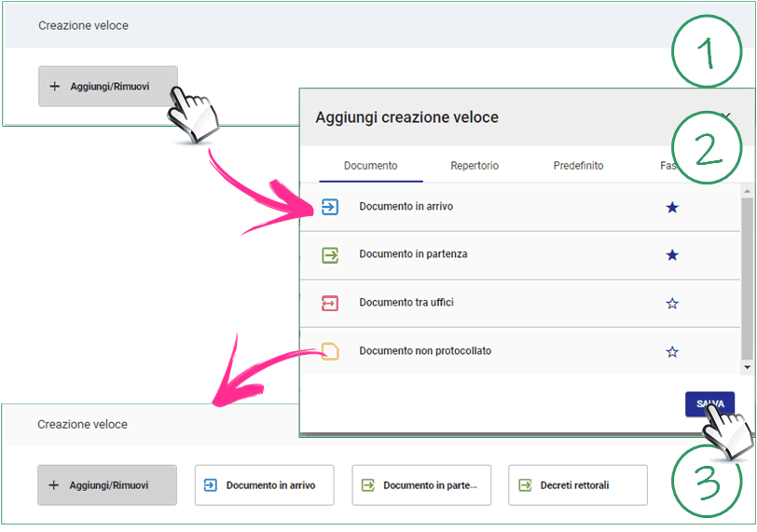Image resolution: width=757 pixels, height=532 pixels.
Task: Click the truncated Documento in parte... shortcut button
Action: [421, 485]
